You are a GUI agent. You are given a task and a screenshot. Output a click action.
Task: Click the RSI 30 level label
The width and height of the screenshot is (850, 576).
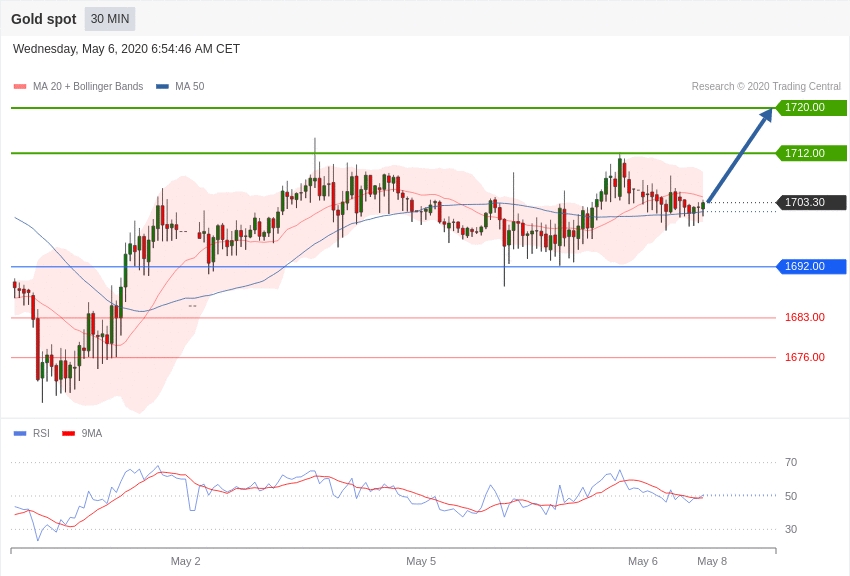(x=791, y=529)
